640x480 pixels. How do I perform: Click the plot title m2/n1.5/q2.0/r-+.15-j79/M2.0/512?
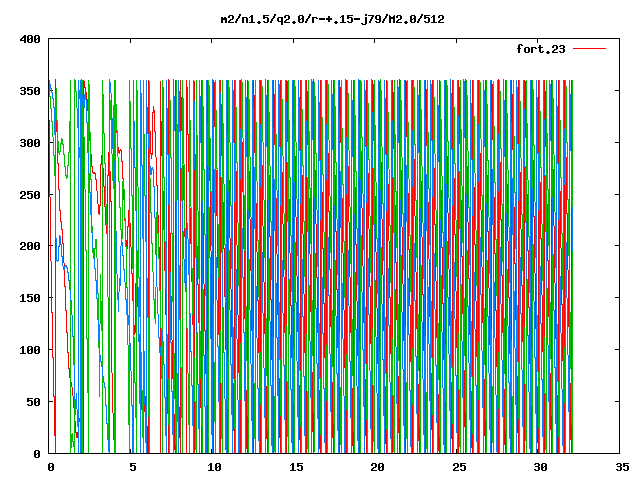tap(332, 19)
